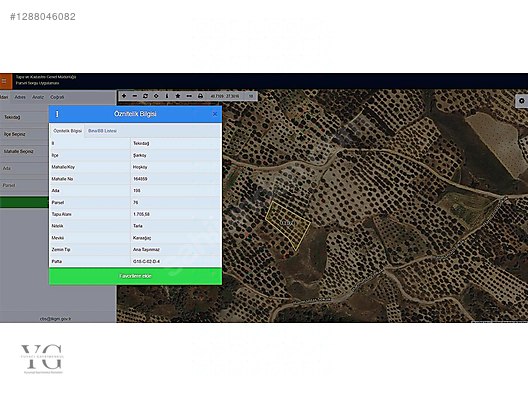Select the Hoşköy value in Mahalle/Köy row
This screenshot has height=396, width=528.
[140, 167]
